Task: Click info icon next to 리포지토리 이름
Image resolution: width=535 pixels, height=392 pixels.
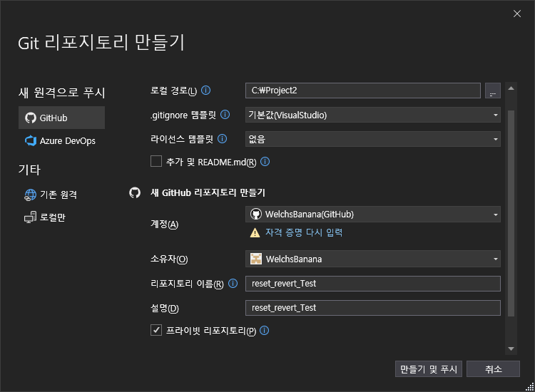Action: point(233,283)
